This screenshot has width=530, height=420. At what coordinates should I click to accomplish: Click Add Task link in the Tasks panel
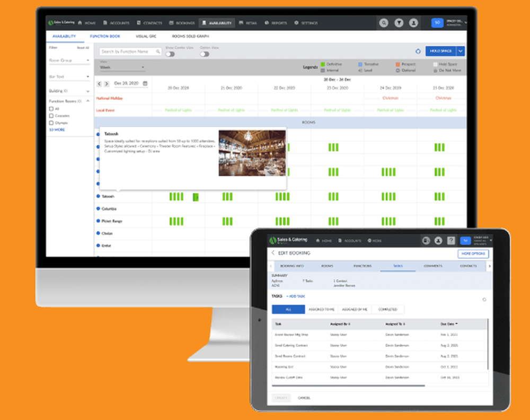click(295, 296)
